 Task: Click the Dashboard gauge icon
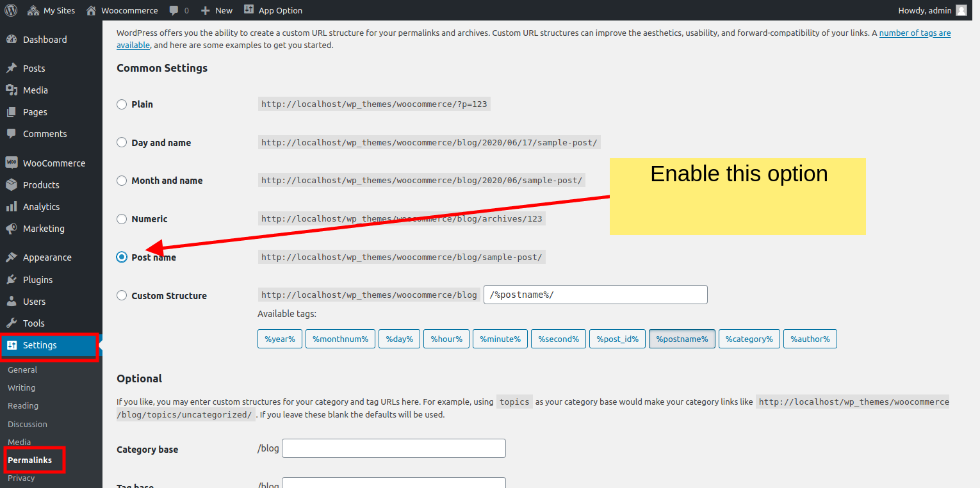click(12, 39)
